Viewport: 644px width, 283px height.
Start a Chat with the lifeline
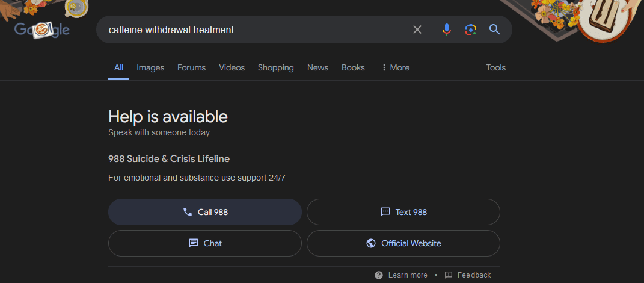point(204,243)
